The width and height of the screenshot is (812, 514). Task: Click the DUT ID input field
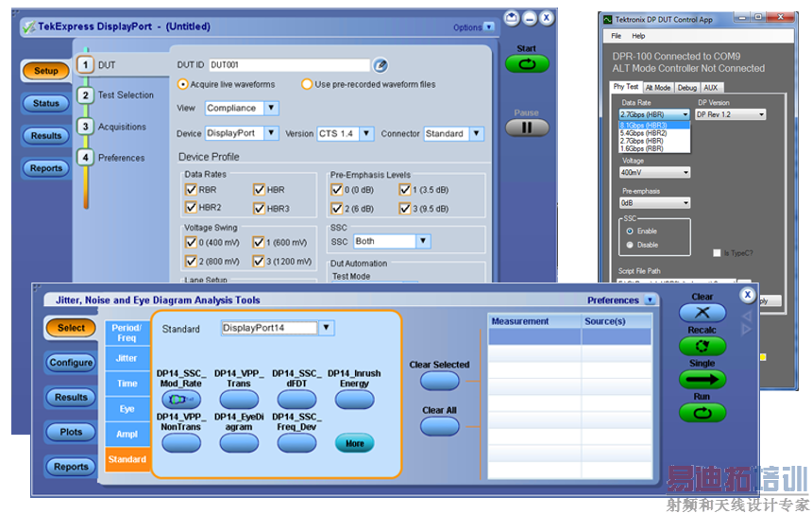pyautogui.click(x=290, y=65)
